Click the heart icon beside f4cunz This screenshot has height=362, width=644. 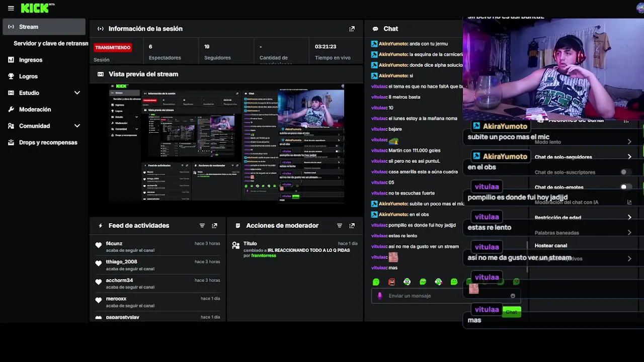click(x=99, y=245)
